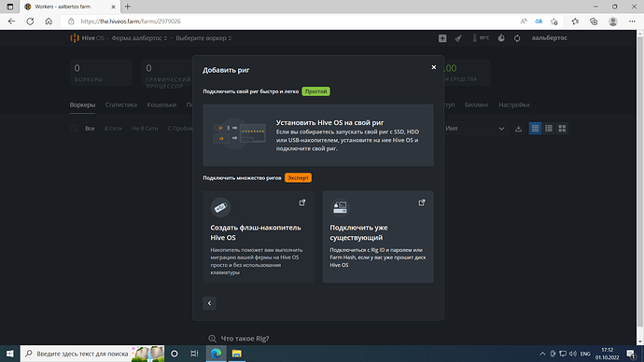This screenshot has width=644, height=362.
Task: Expand the 'Выберите воркер' selector
Action: pyautogui.click(x=203, y=38)
